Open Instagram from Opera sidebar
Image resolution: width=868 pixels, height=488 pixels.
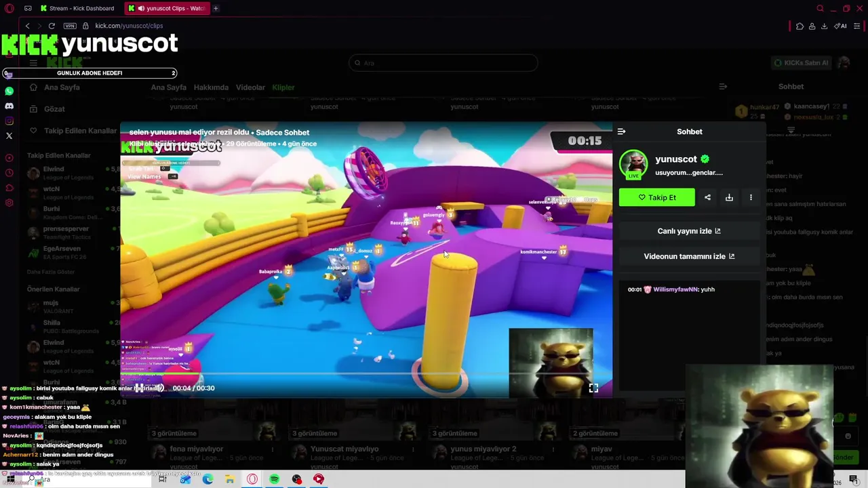click(9, 121)
